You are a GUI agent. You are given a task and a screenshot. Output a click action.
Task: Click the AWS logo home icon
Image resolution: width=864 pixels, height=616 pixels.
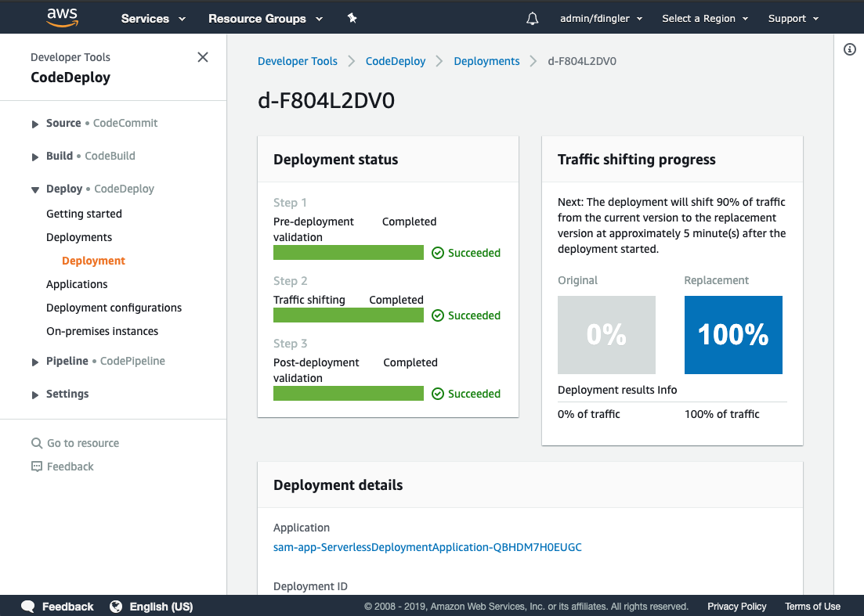coord(62,18)
